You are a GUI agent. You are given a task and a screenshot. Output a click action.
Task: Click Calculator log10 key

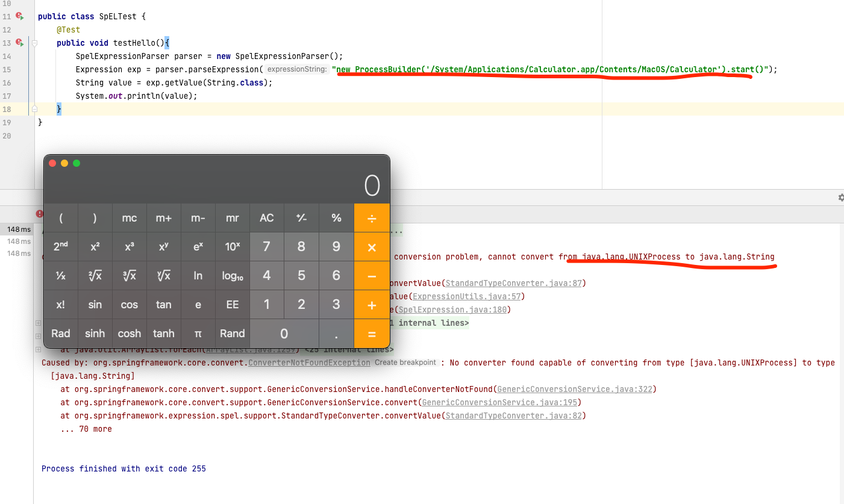pos(233,276)
